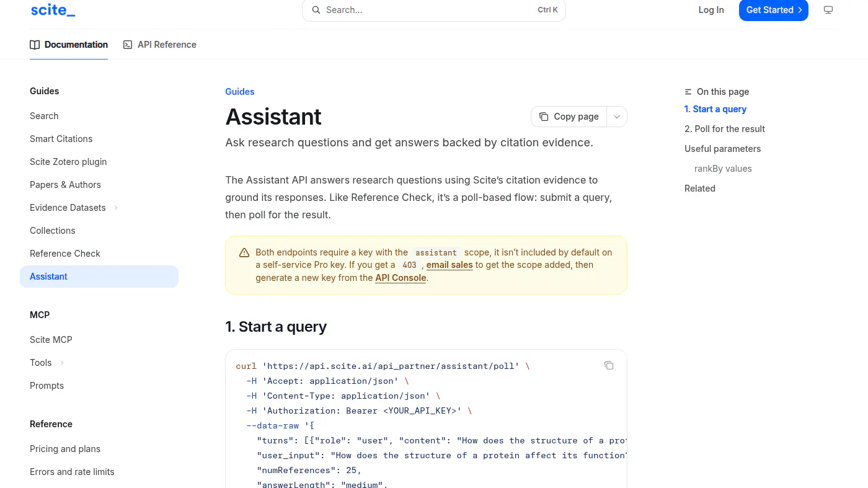Click the '1. Start a query' heading
The image size is (868, 488).
coord(276,327)
